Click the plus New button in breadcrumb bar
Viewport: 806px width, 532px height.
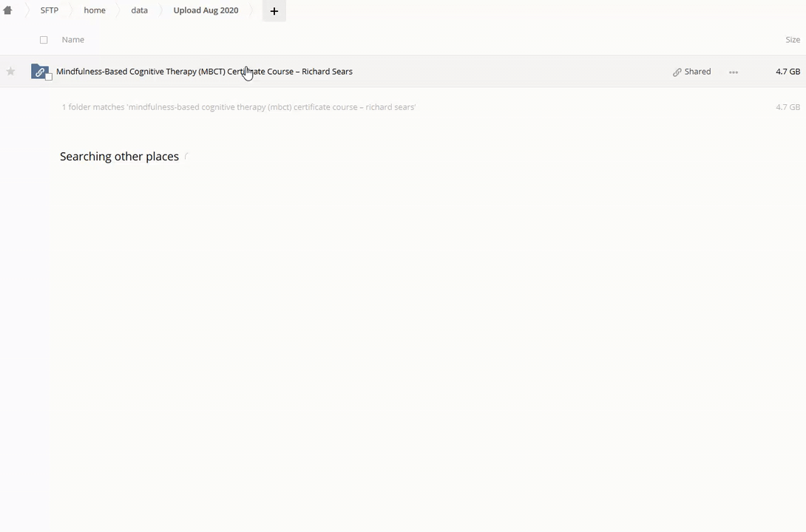pyautogui.click(x=274, y=11)
